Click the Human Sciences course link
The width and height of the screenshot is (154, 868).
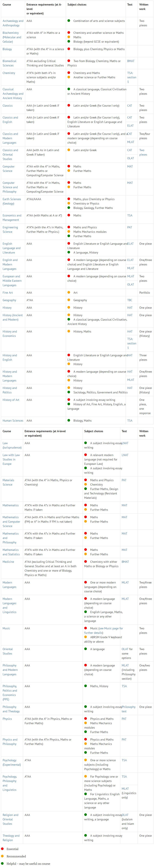(13, 420)
